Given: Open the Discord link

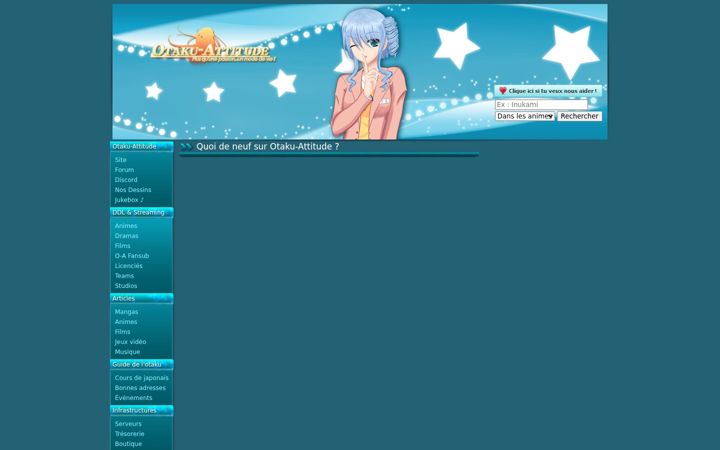Looking at the screenshot, I should [126, 180].
